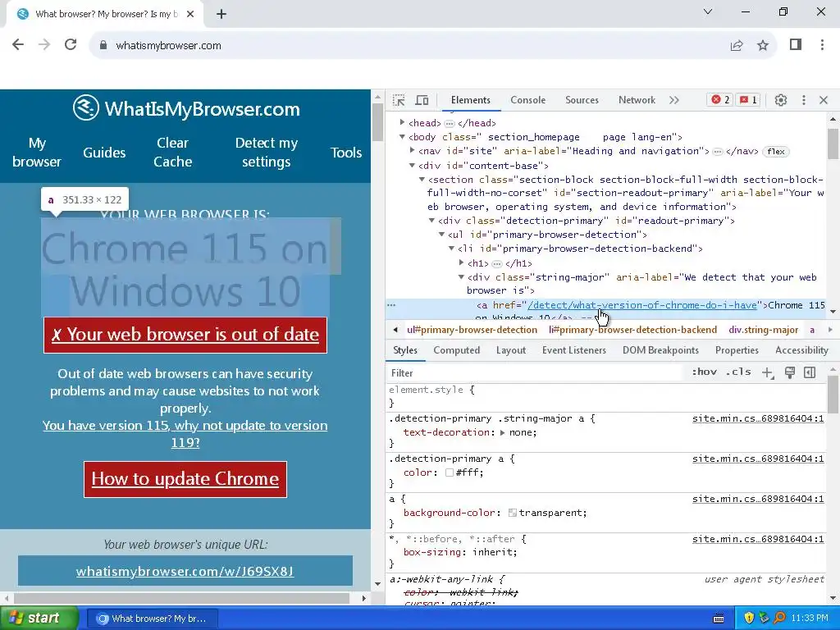The width and height of the screenshot is (840, 630).
Task: Click the security shield tray icon
Action: 749,619
